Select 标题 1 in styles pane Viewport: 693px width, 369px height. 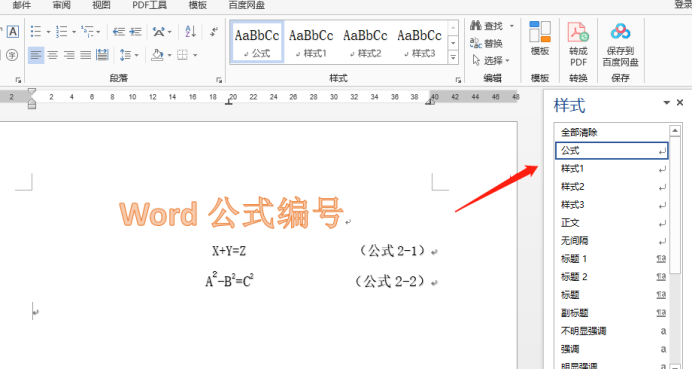pos(612,259)
